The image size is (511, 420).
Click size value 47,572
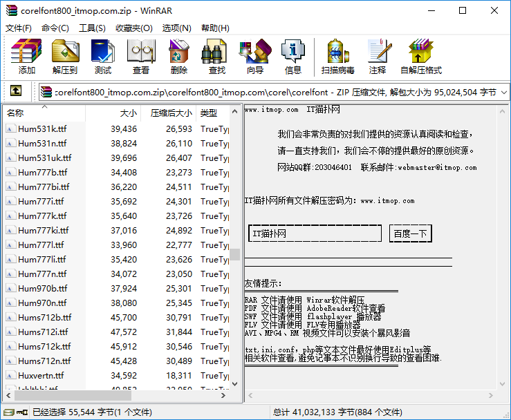pos(124,332)
